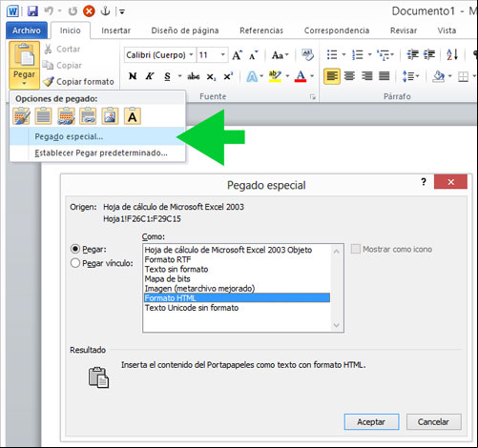Image resolution: width=478 pixels, height=448 pixels.
Task: Select Texto sin formato in the list
Action: point(177,270)
